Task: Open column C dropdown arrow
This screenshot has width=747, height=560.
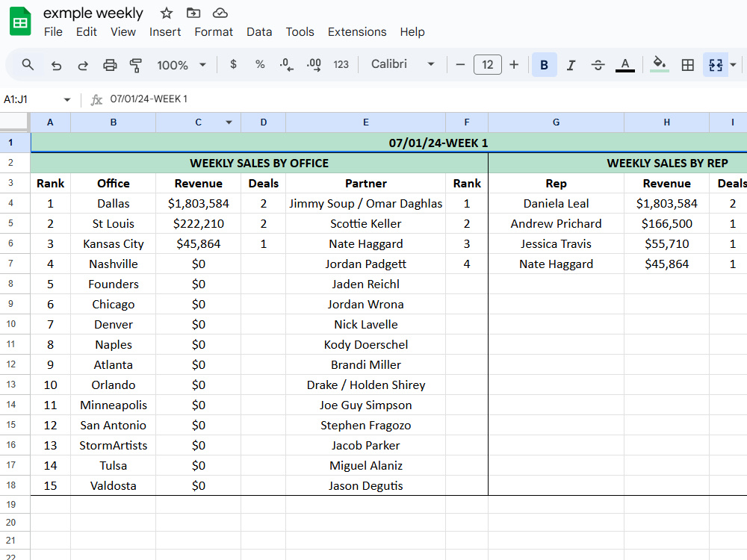Action: tap(229, 122)
